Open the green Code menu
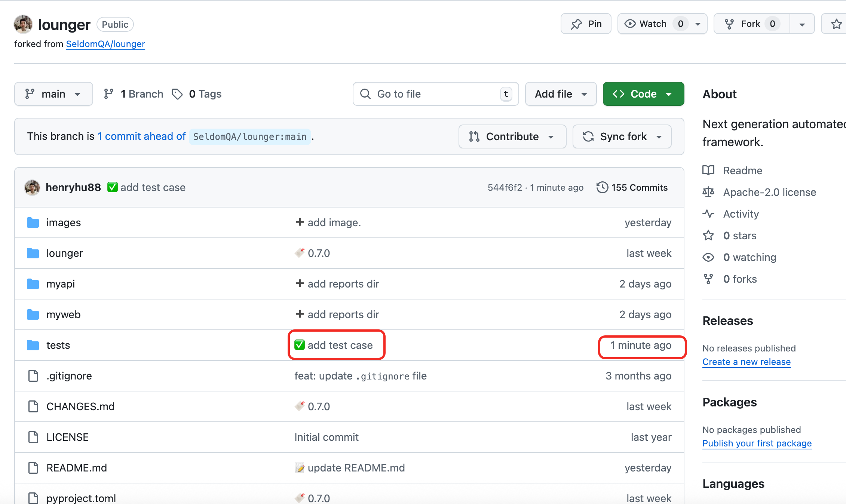 pyautogui.click(x=643, y=94)
